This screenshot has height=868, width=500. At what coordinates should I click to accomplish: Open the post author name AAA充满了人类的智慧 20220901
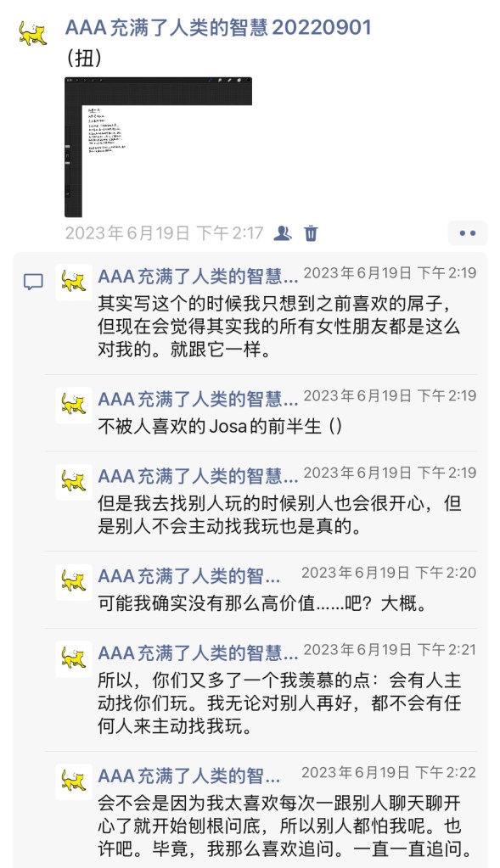click(218, 27)
